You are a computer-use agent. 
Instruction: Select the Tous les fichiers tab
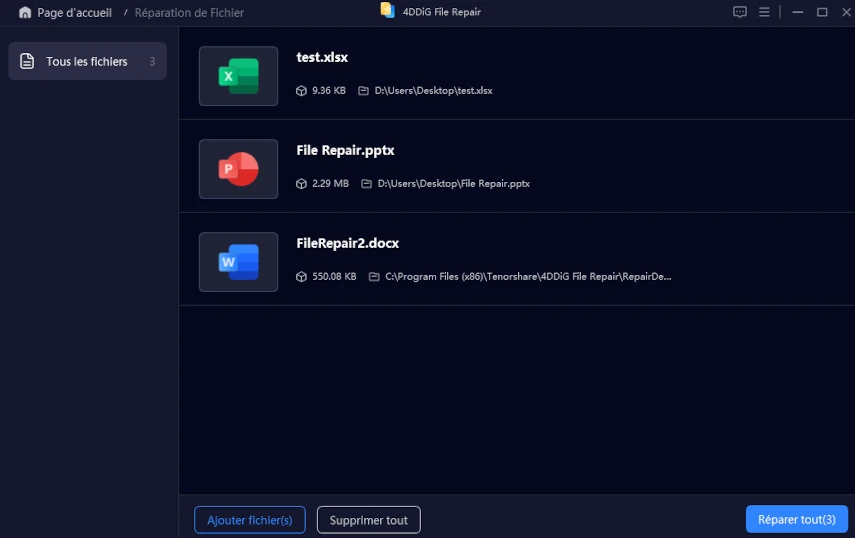tap(87, 61)
